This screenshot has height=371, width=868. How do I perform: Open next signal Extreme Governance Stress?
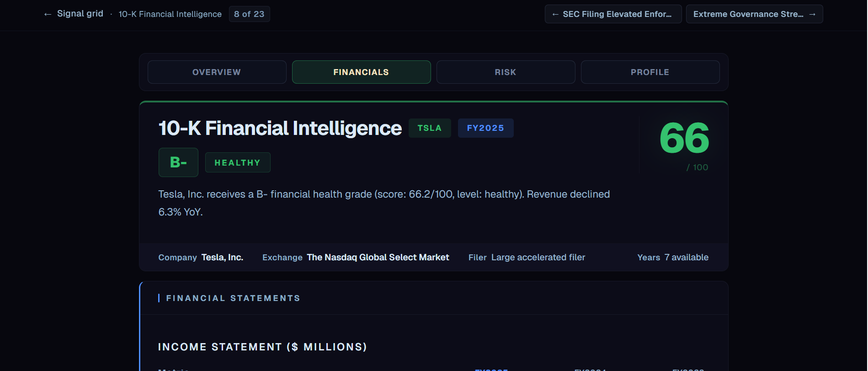(754, 14)
